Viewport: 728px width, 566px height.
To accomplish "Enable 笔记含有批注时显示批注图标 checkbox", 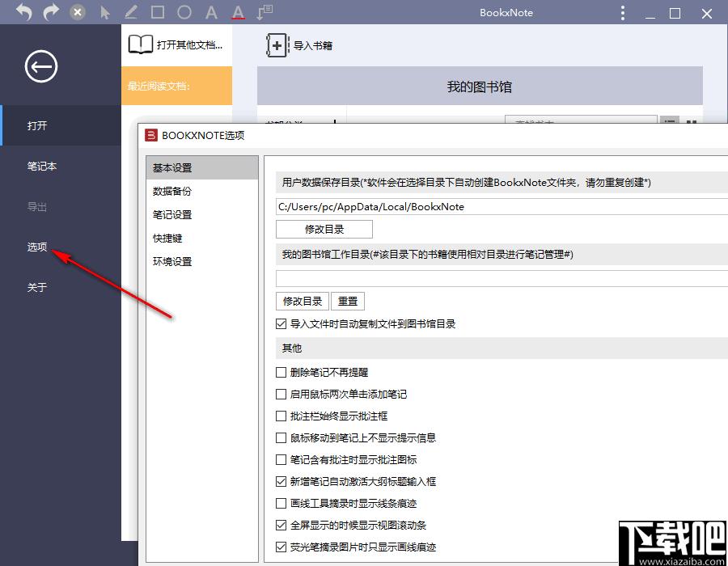I will pos(281,460).
